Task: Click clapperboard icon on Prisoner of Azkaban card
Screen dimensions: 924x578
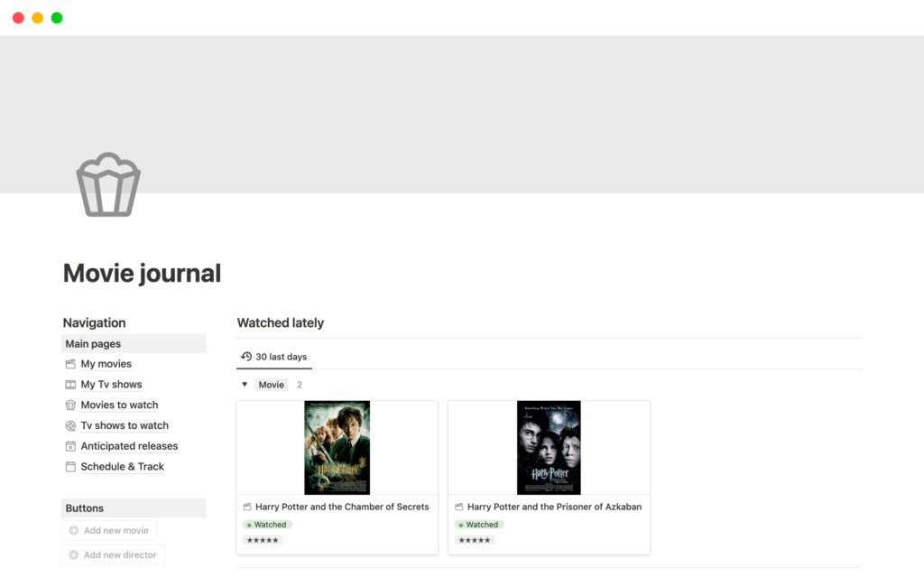Action: pyautogui.click(x=459, y=507)
